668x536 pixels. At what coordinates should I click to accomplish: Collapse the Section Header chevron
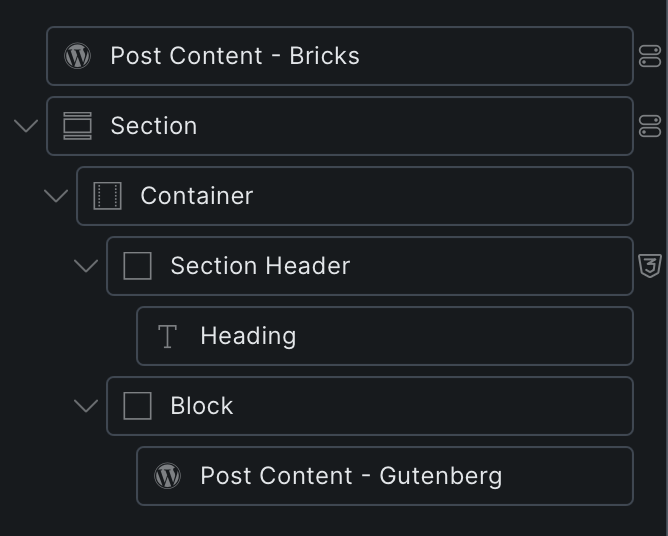(x=86, y=266)
